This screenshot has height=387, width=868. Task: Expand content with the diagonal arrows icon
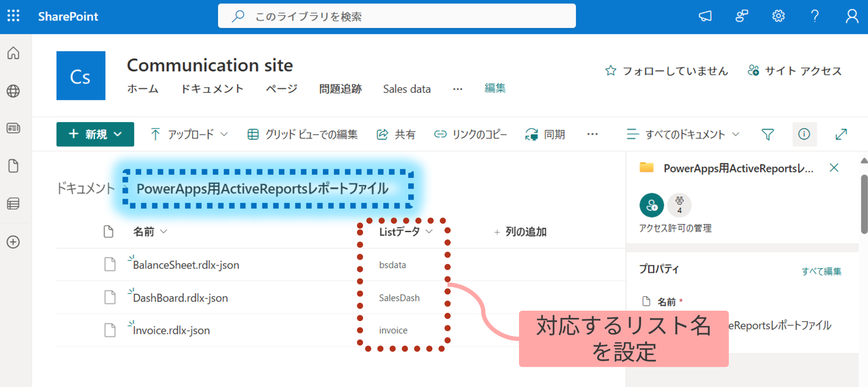point(841,134)
